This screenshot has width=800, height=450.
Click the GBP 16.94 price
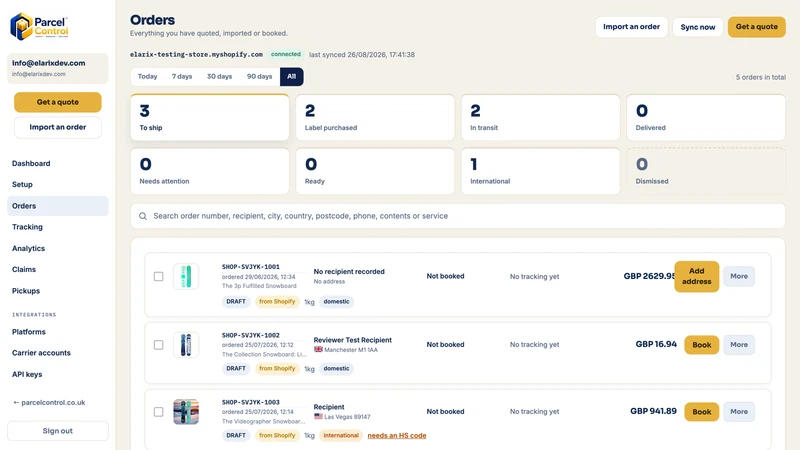pos(656,344)
